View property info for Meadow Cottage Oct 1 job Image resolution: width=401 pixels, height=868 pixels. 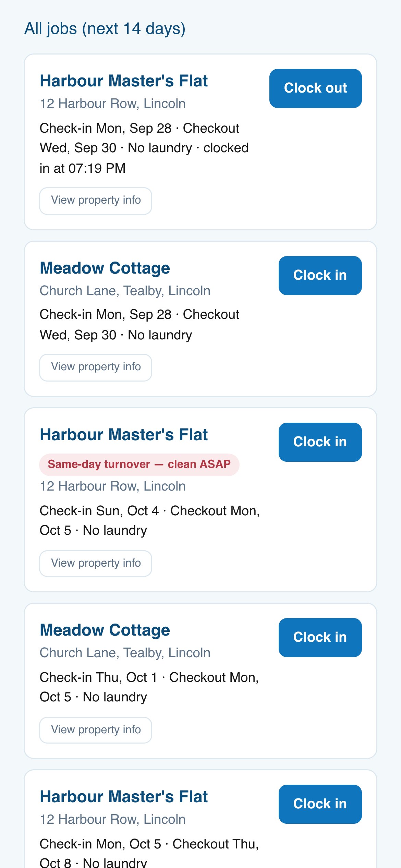(x=96, y=730)
